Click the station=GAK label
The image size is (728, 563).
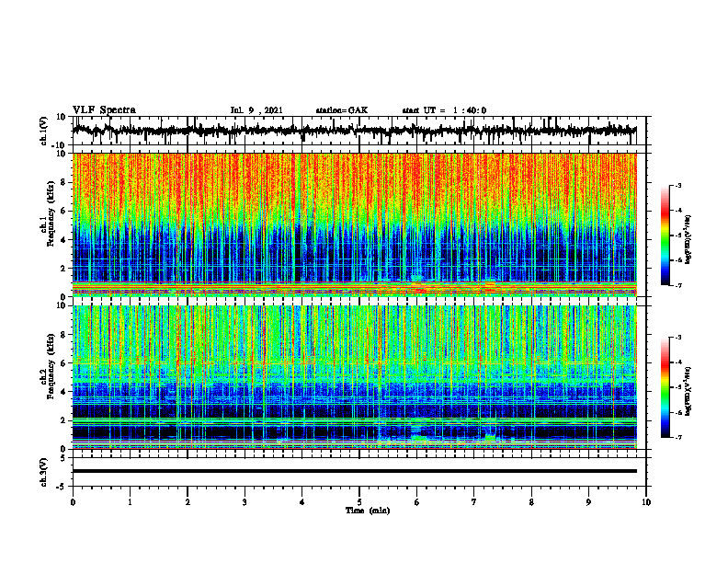coord(342,110)
